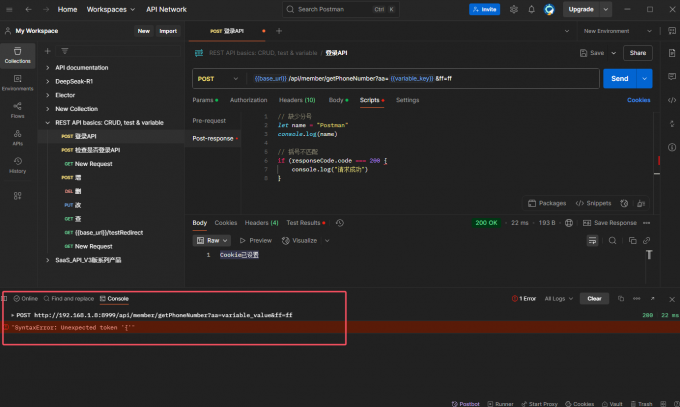Open a new request tab with plus

279,31
